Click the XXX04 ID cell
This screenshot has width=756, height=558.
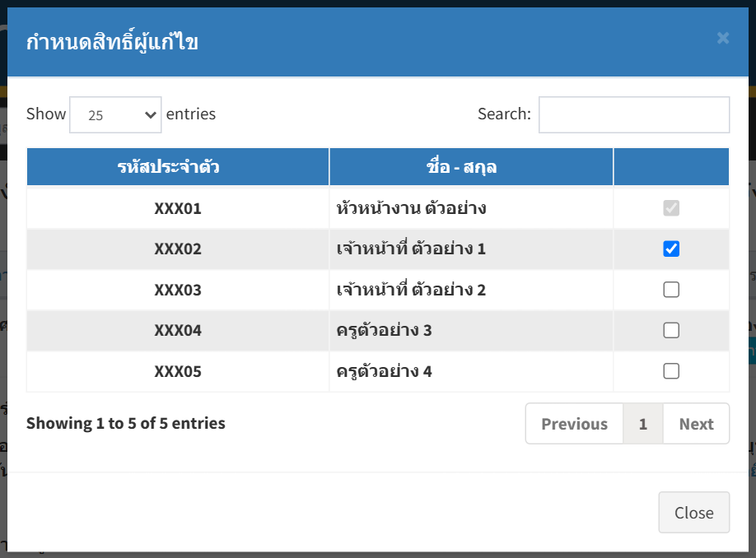coord(178,330)
